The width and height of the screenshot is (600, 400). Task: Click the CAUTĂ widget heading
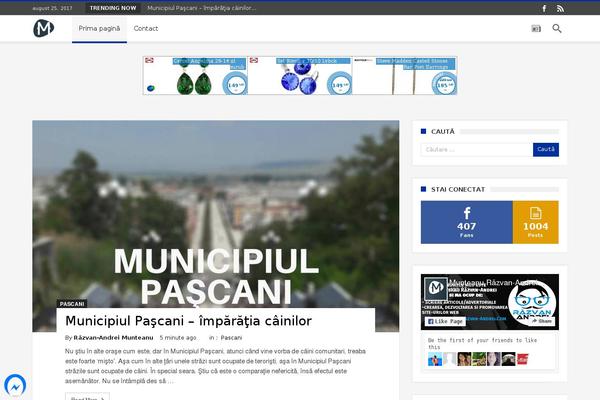point(443,132)
